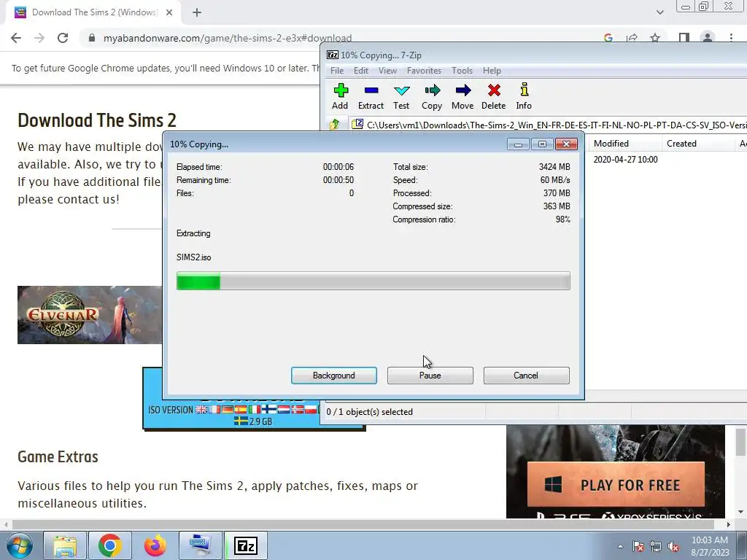Click Chrome back arrow

pyautogui.click(x=16, y=38)
